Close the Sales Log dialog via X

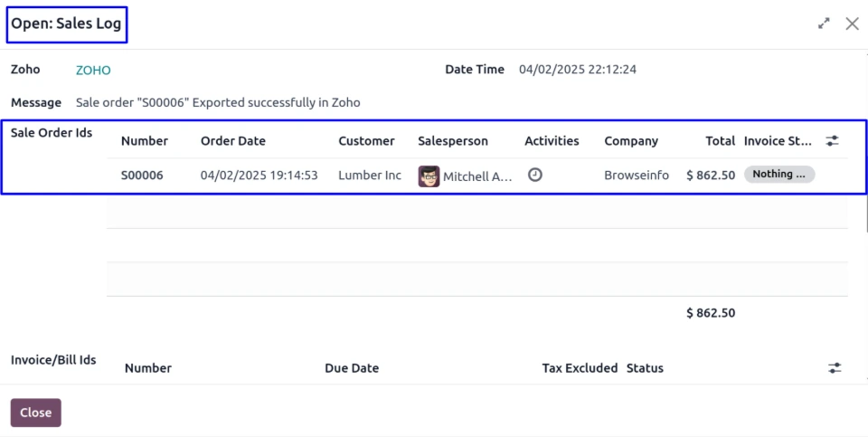click(852, 24)
